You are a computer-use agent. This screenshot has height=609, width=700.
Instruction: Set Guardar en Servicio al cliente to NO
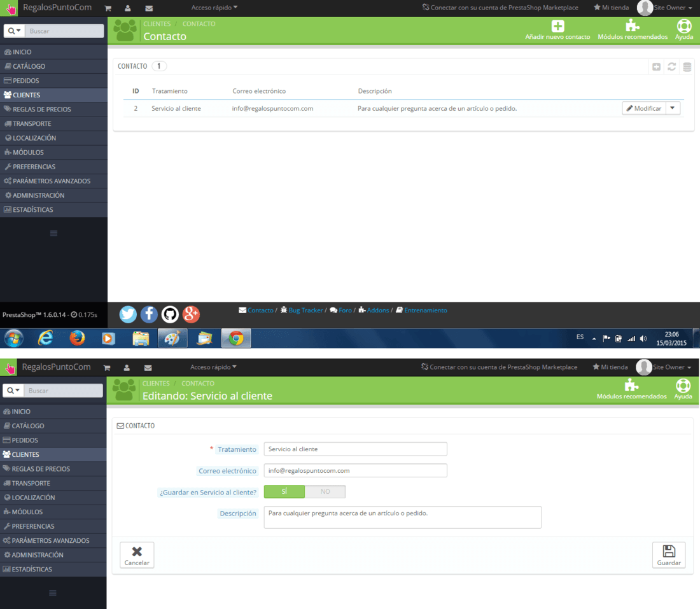325,491
